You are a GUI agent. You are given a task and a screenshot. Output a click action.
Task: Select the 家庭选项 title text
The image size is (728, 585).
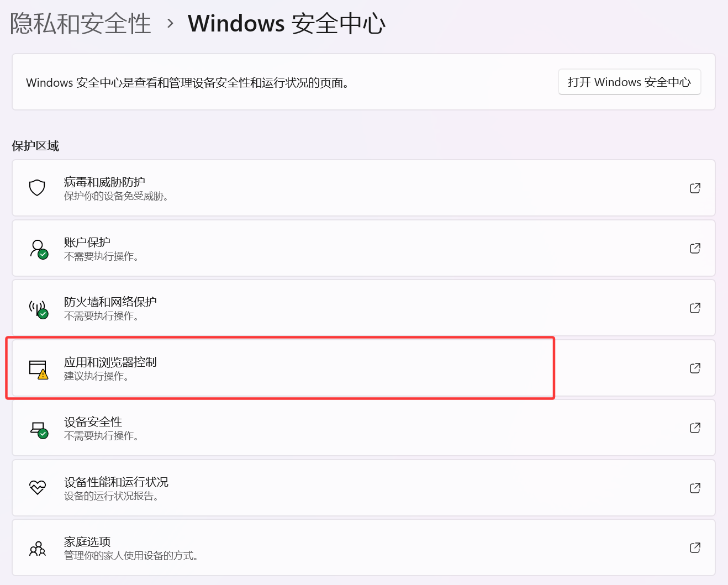(x=87, y=541)
